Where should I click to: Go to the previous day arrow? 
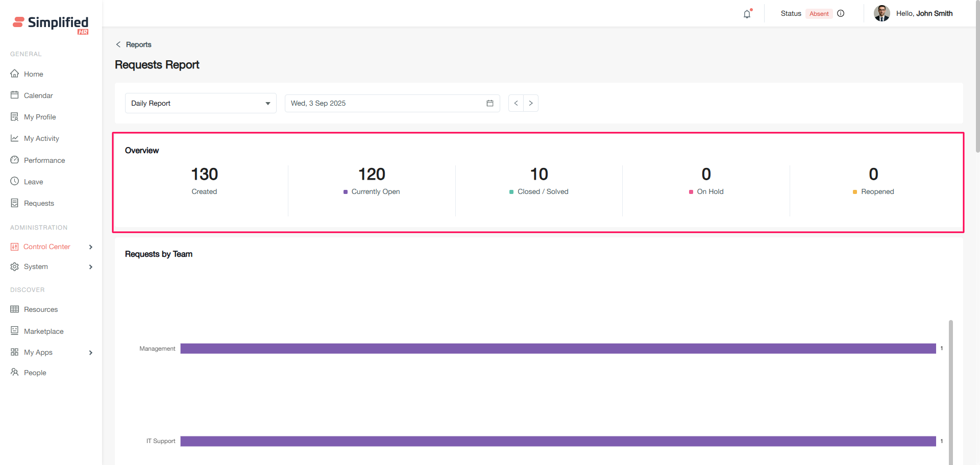point(516,103)
